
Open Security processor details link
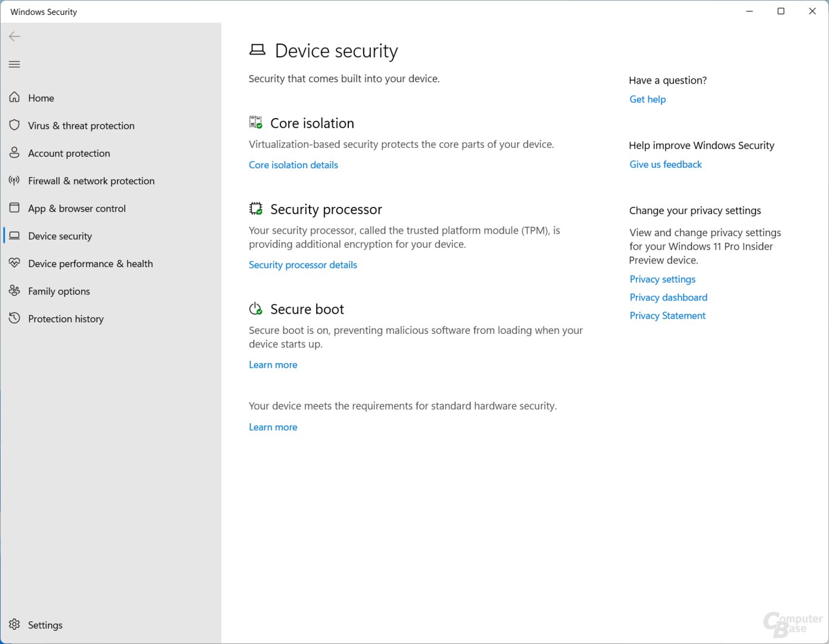click(303, 265)
